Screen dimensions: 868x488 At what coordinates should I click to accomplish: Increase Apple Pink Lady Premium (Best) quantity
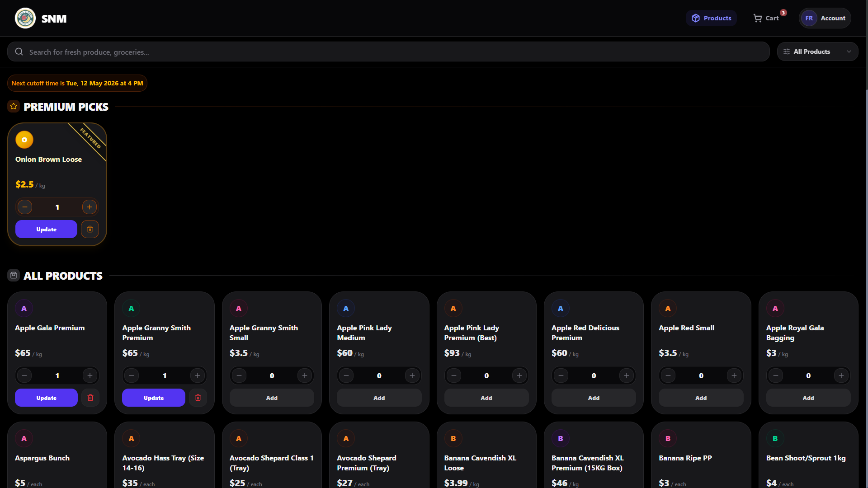[x=519, y=375]
